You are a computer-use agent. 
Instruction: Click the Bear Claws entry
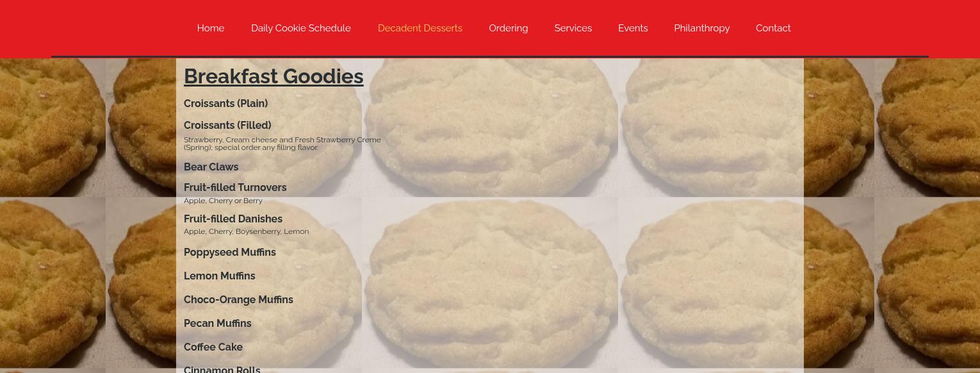coord(211,167)
